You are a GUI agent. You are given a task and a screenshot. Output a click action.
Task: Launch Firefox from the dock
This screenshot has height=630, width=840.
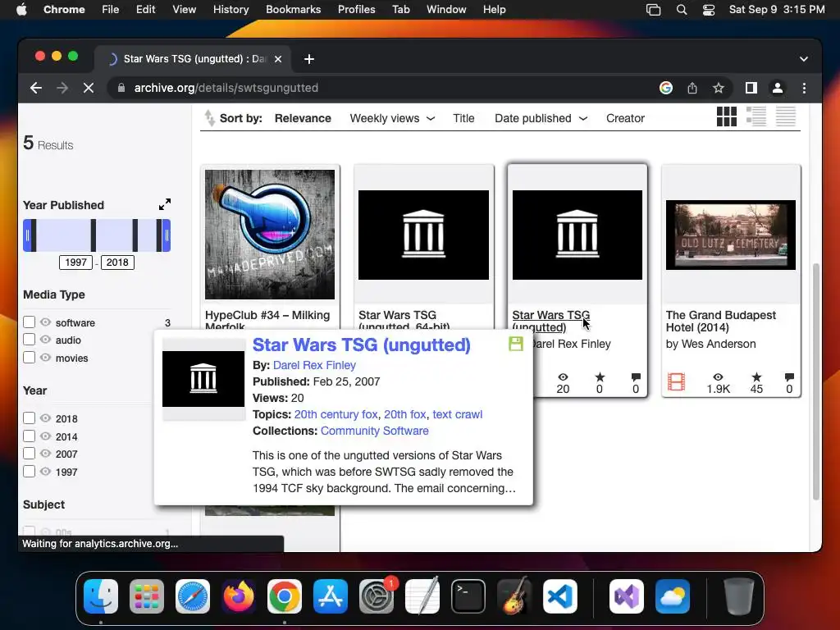tap(239, 596)
